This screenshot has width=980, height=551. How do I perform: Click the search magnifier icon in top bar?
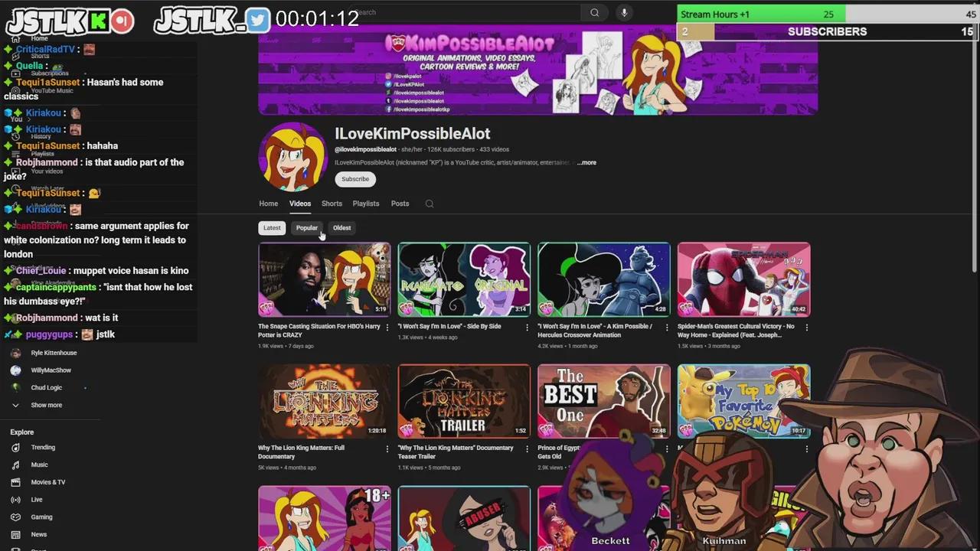click(594, 12)
